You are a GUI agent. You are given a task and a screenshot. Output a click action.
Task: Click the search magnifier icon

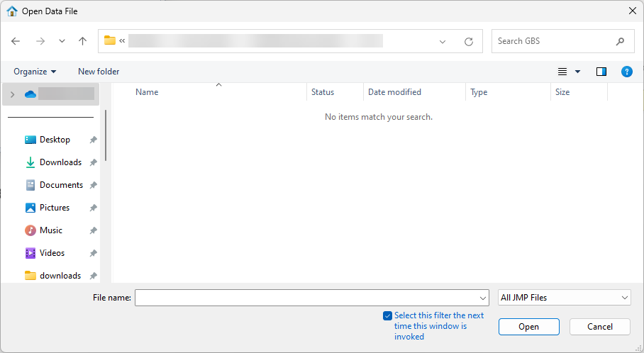(621, 41)
